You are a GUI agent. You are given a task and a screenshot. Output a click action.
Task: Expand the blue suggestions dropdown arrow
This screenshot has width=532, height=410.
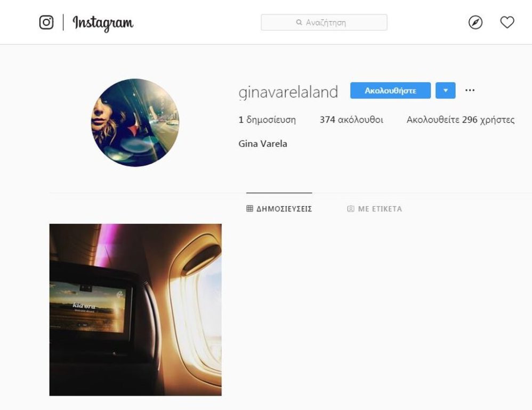pos(446,91)
